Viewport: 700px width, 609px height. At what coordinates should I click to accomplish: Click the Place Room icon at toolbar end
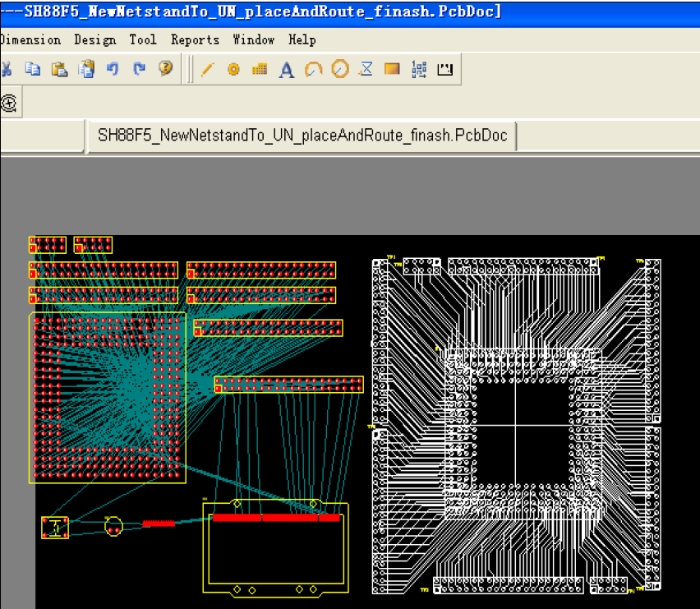click(x=445, y=70)
